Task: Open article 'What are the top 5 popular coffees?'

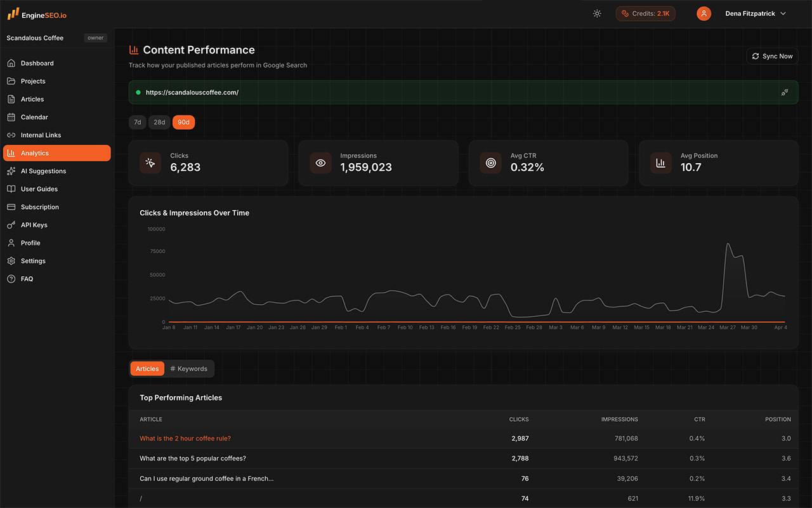Action: tap(193, 458)
